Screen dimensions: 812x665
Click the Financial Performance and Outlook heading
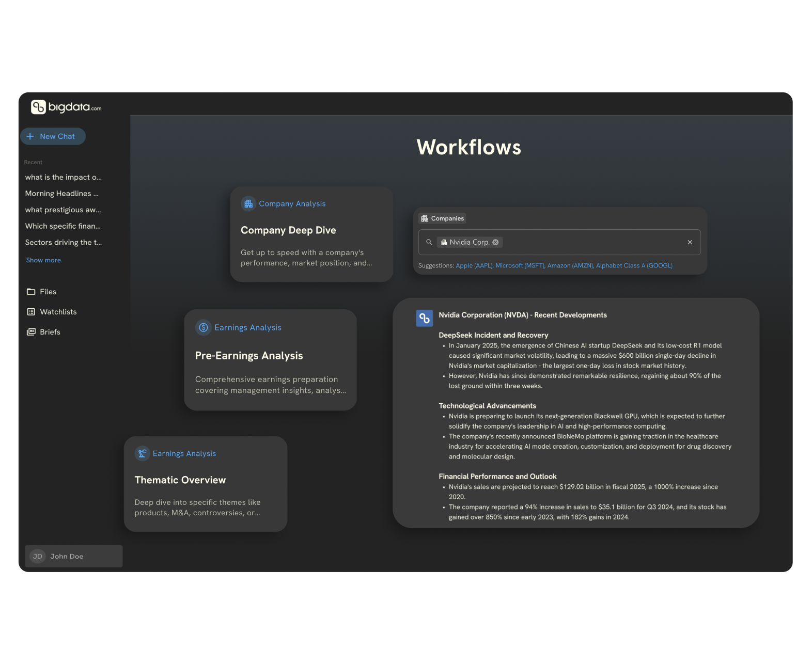point(497,477)
